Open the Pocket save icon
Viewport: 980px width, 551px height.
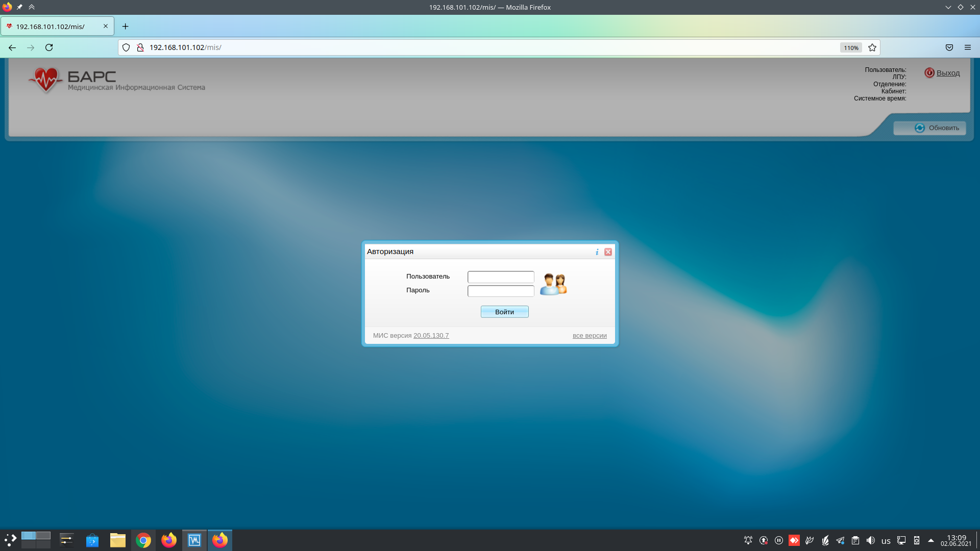949,47
